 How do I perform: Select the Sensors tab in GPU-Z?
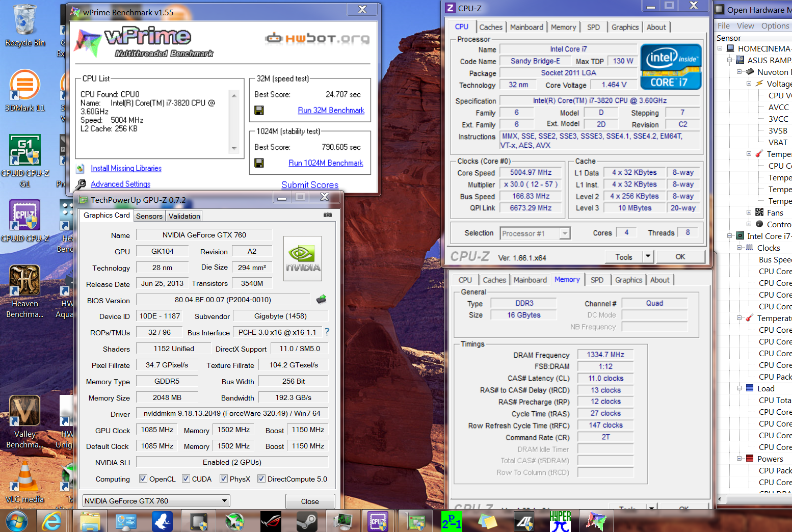point(149,216)
